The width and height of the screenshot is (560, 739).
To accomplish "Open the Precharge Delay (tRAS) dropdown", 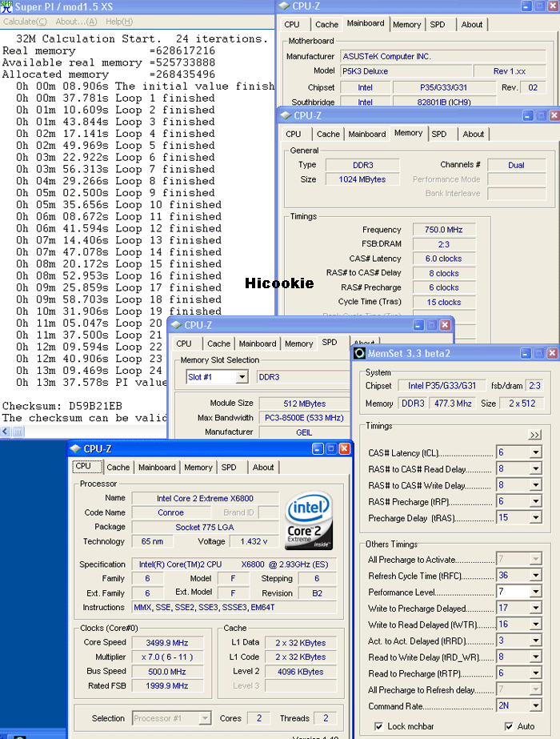I will point(535,517).
